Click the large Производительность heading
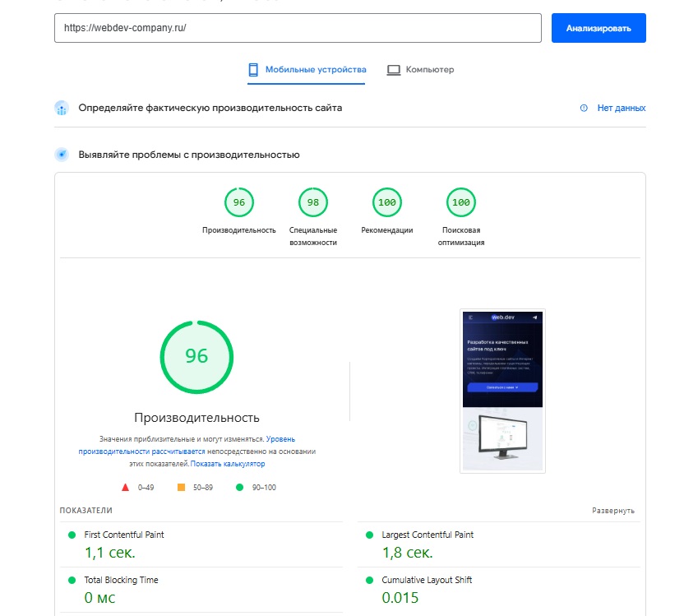This screenshot has width=684, height=616. click(196, 418)
